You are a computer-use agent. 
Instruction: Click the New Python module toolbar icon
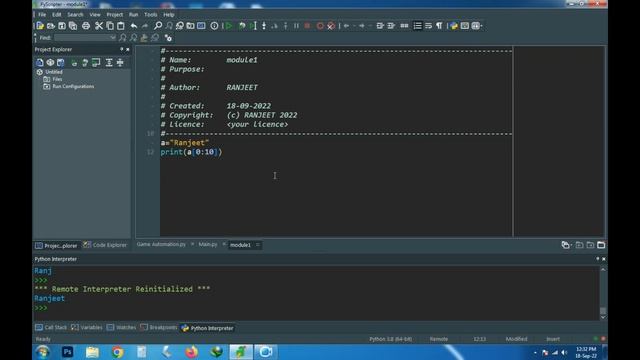pyautogui.click(x=40, y=26)
